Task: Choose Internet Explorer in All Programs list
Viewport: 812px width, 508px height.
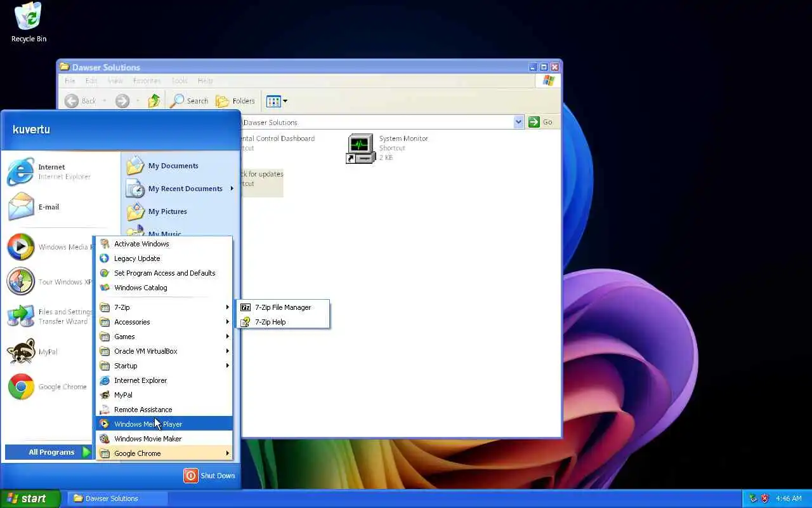Action: pos(164,380)
